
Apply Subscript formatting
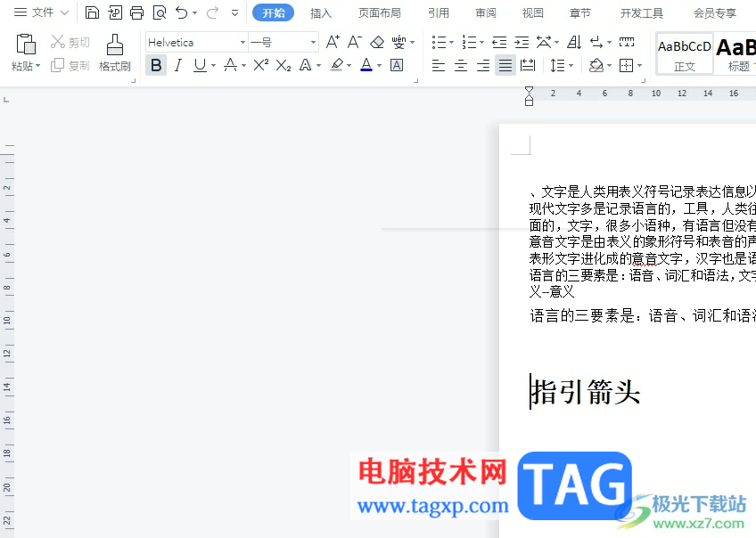pyautogui.click(x=283, y=65)
